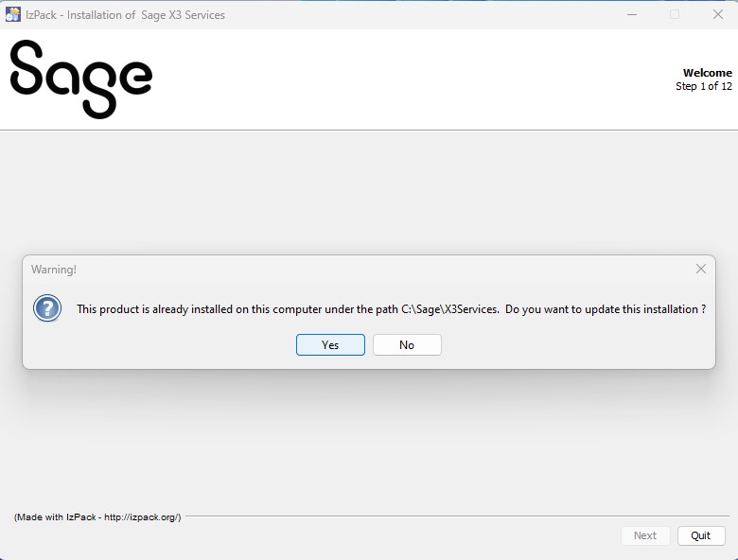Click the footer separator line beside IzPack text

click(x=454, y=516)
